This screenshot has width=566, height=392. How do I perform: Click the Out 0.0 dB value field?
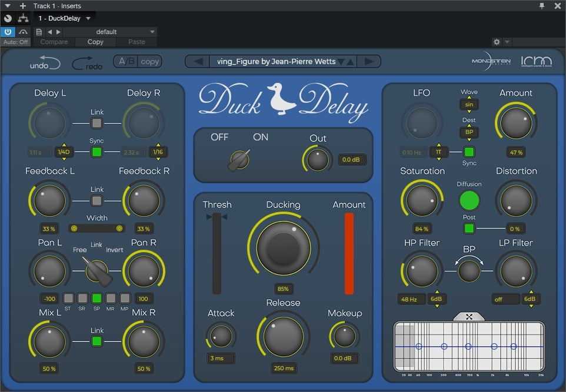351,160
